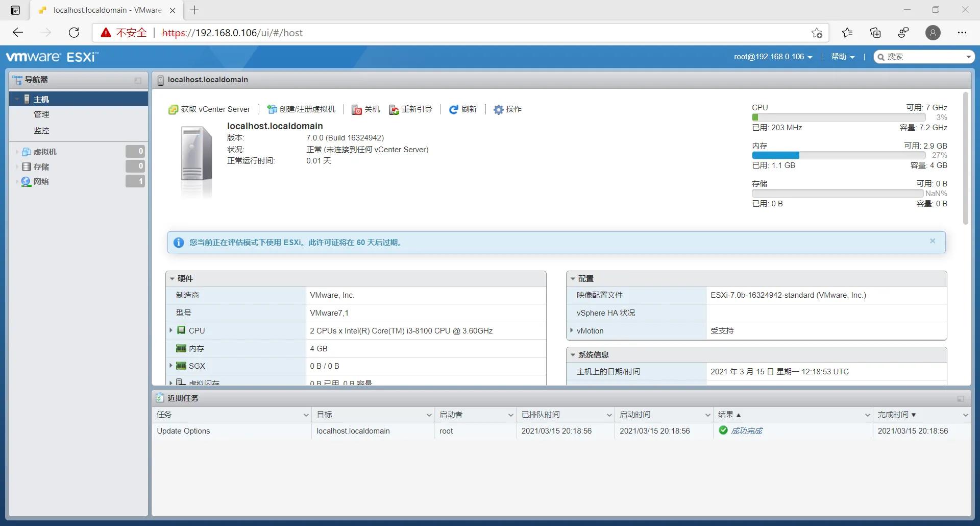Click Create/Register VM (创建/注册虚拟机)
This screenshot has height=526, width=980.
tap(301, 109)
